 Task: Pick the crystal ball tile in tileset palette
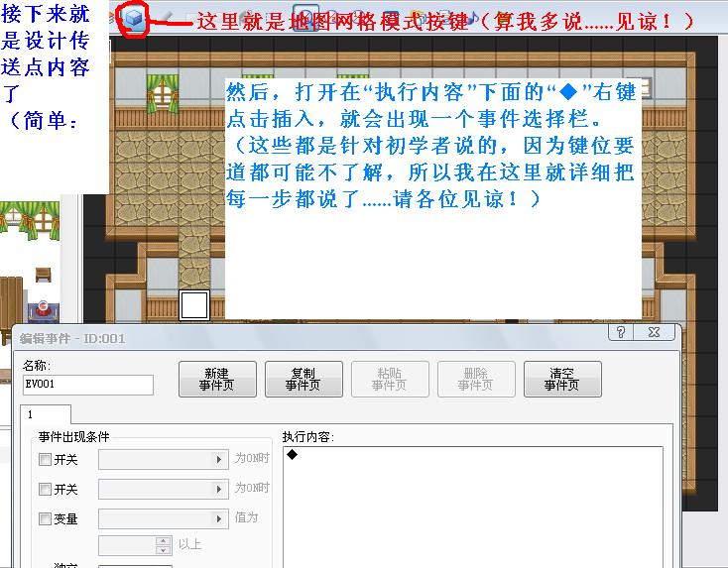[43, 310]
